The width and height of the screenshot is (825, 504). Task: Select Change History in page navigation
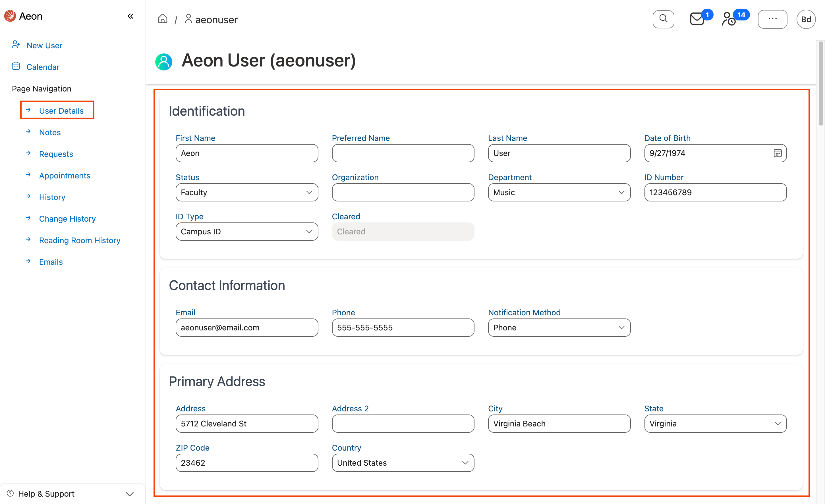click(67, 218)
